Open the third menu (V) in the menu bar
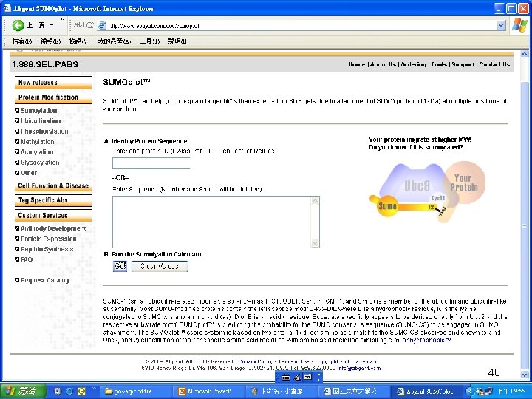The height and width of the screenshot is (399, 532). click(79, 41)
